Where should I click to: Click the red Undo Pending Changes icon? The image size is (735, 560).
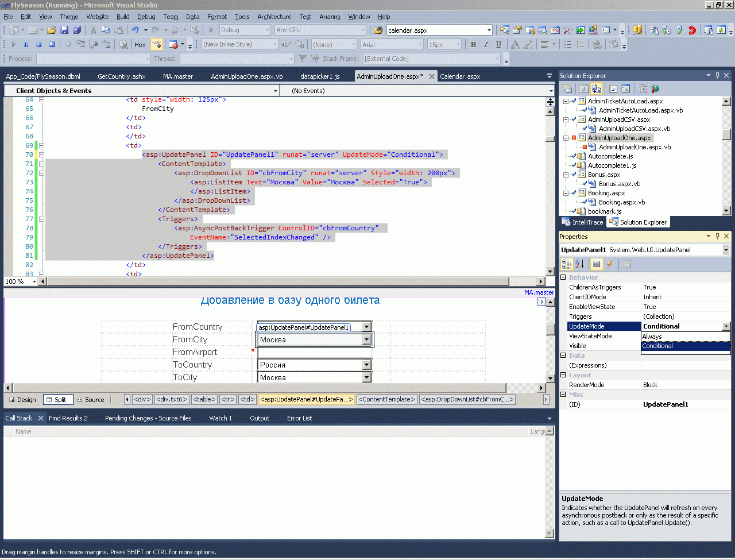692,30
